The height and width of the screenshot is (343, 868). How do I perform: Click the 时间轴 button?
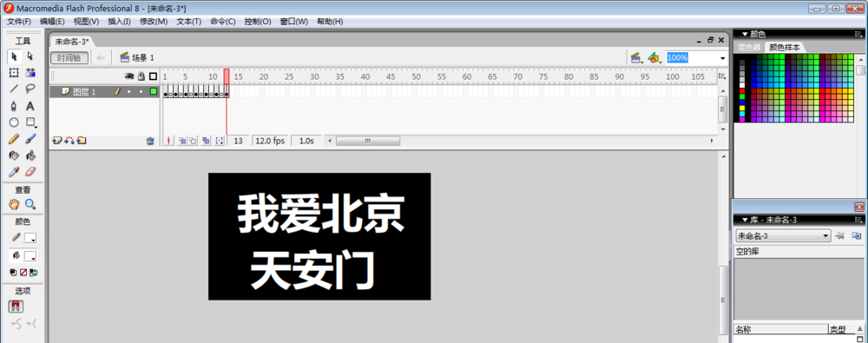(69, 57)
